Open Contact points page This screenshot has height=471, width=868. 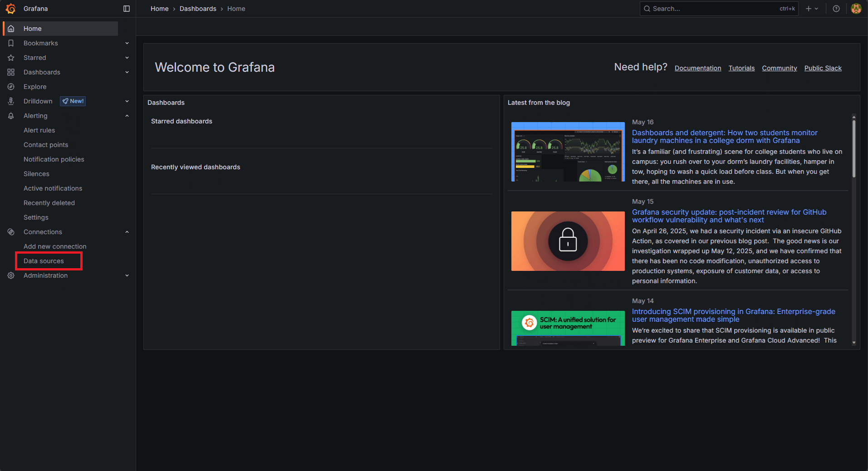click(46, 145)
